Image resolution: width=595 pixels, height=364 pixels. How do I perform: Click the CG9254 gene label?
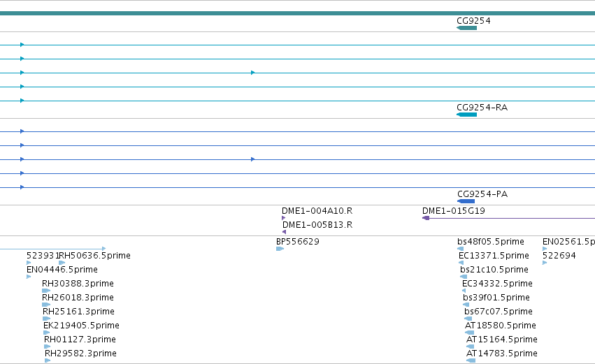coord(473,21)
